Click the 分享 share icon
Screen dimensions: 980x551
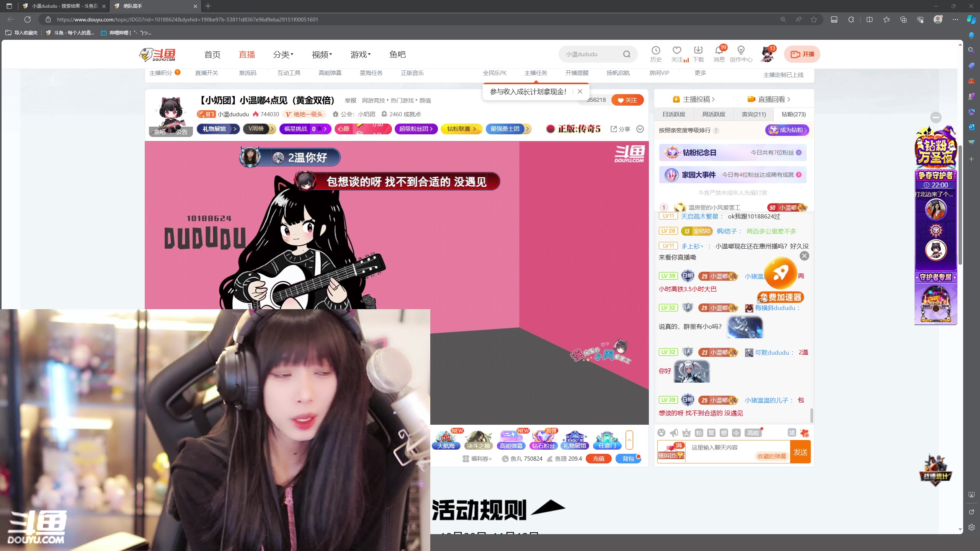620,129
